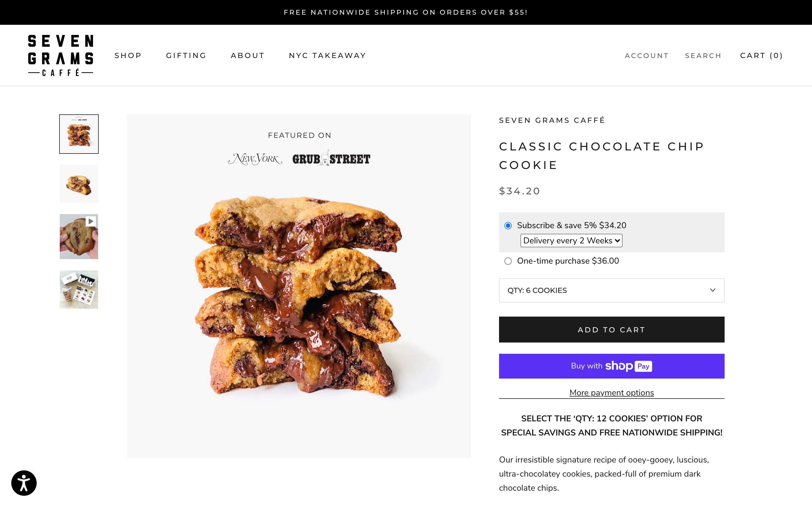Open the delivery frequency dropdown
The height and width of the screenshot is (507, 812).
tap(571, 241)
